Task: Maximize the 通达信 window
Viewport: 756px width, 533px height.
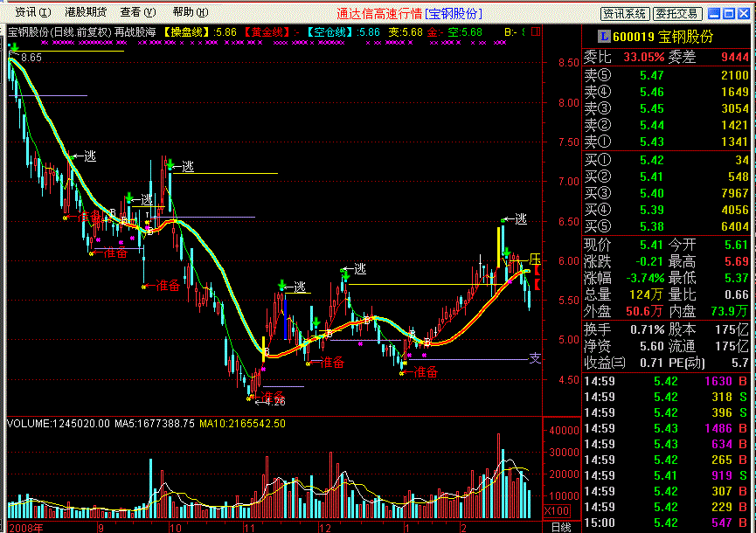Action: 729,14
